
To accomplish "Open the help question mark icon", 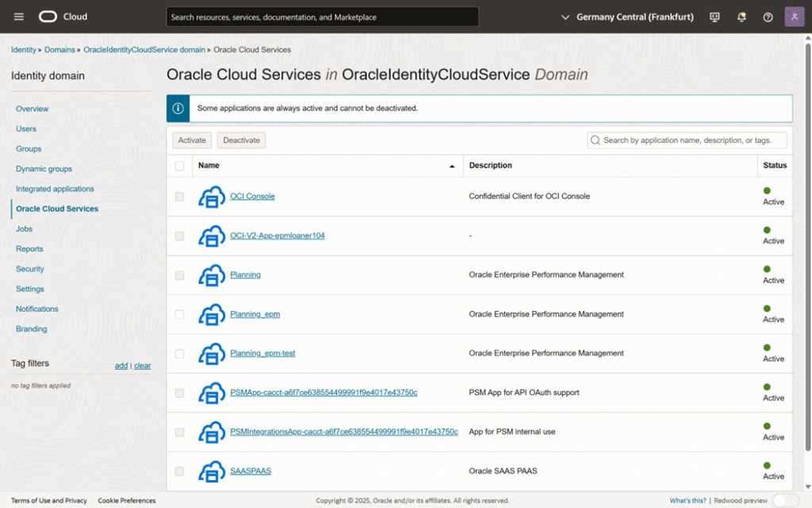I will [x=768, y=17].
